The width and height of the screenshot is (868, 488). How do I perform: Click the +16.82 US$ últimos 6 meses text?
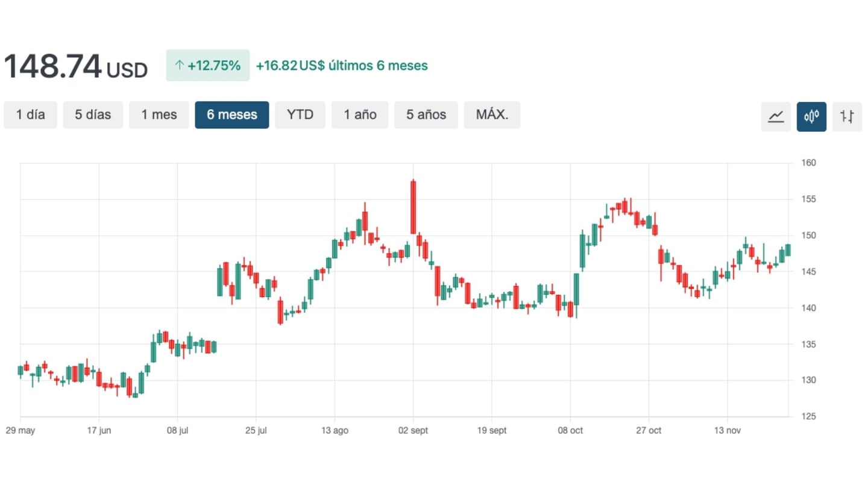342,66
